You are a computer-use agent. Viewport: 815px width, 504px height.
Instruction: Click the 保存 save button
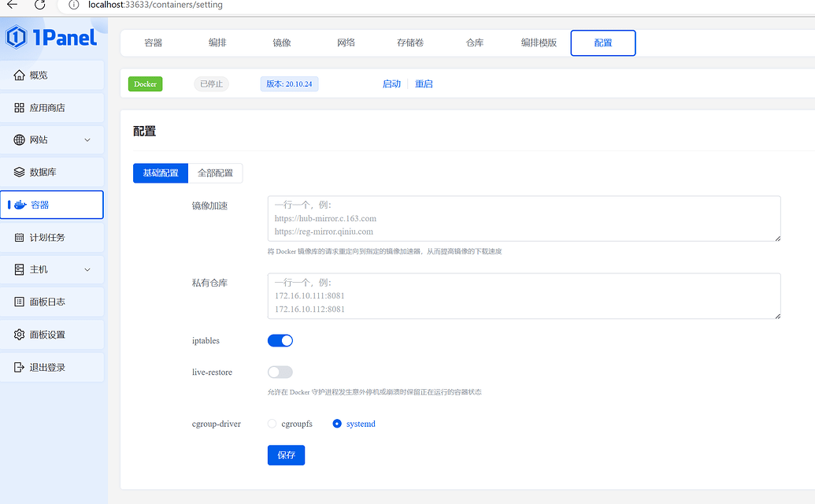[x=287, y=455]
